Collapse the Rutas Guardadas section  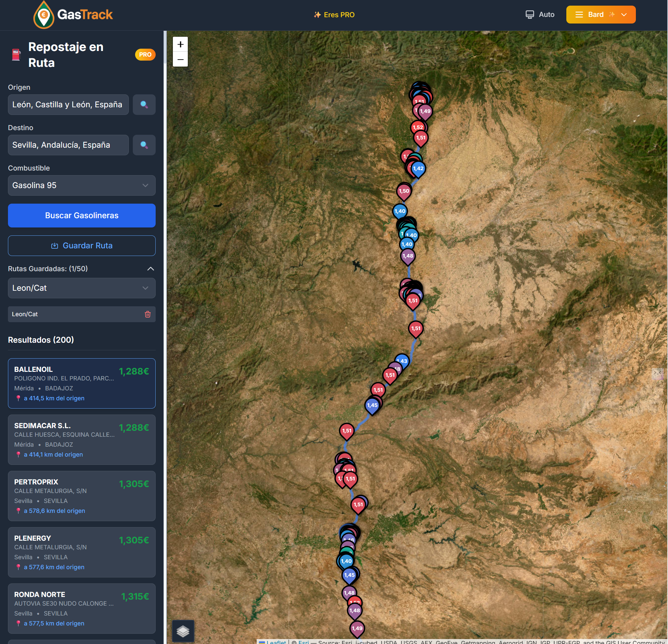(150, 269)
